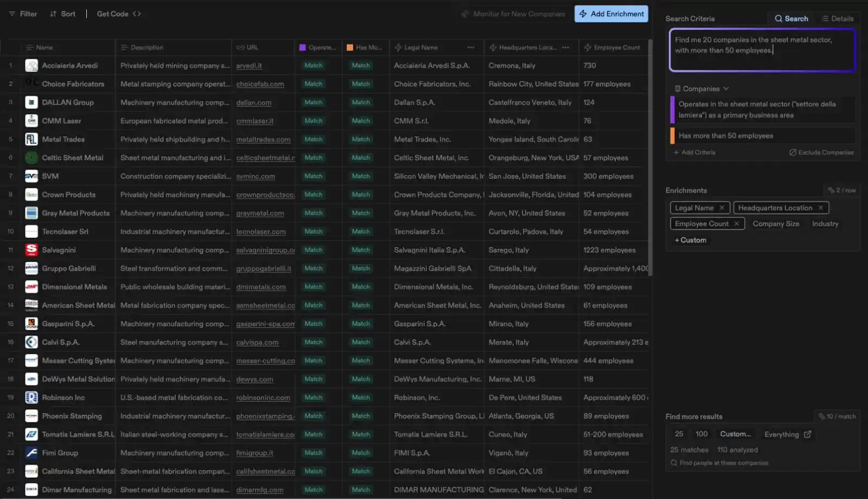Add a Custom enrichment
868x499 pixels.
[691, 240]
